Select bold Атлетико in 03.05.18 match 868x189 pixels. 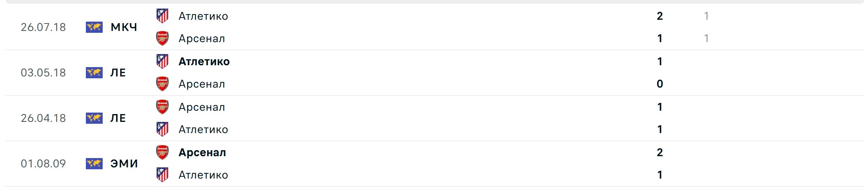[204, 62]
